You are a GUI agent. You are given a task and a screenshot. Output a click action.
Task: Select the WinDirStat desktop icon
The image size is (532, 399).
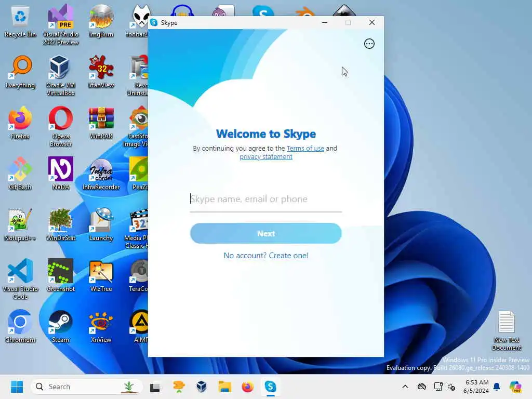point(61,225)
